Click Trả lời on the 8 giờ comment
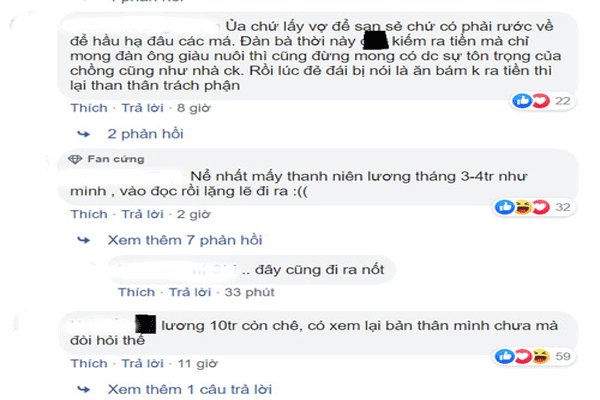600x400 pixels. tap(142, 108)
